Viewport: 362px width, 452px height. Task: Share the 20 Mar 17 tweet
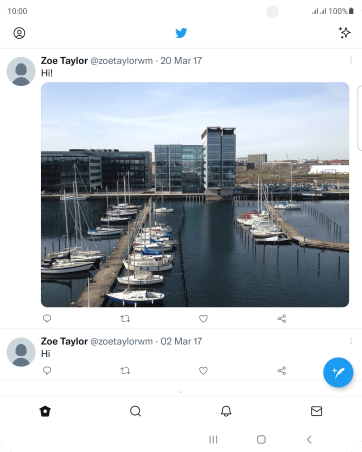(282, 319)
